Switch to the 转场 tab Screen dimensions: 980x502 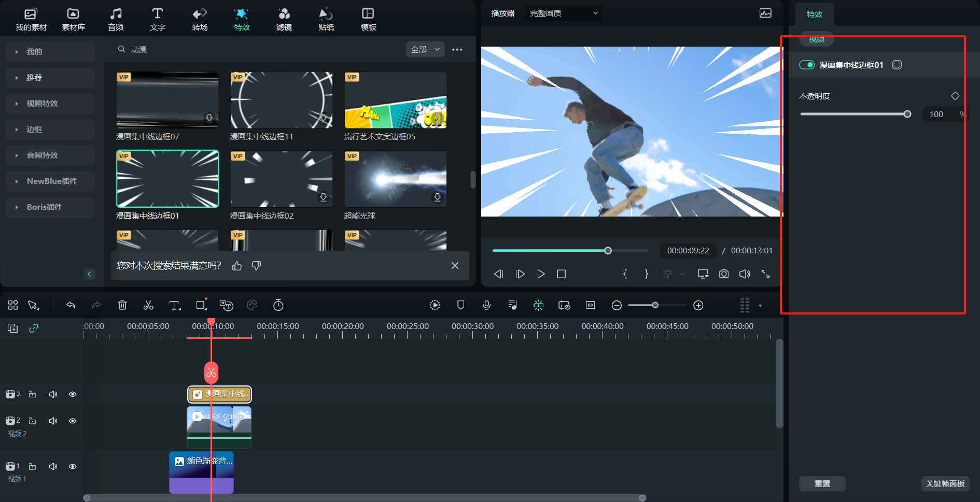point(200,19)
